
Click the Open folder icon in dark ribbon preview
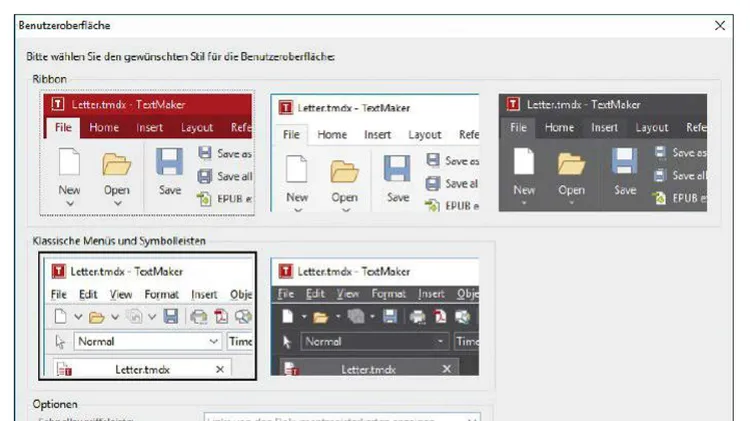pyautogui.click(x=572, y=164)
